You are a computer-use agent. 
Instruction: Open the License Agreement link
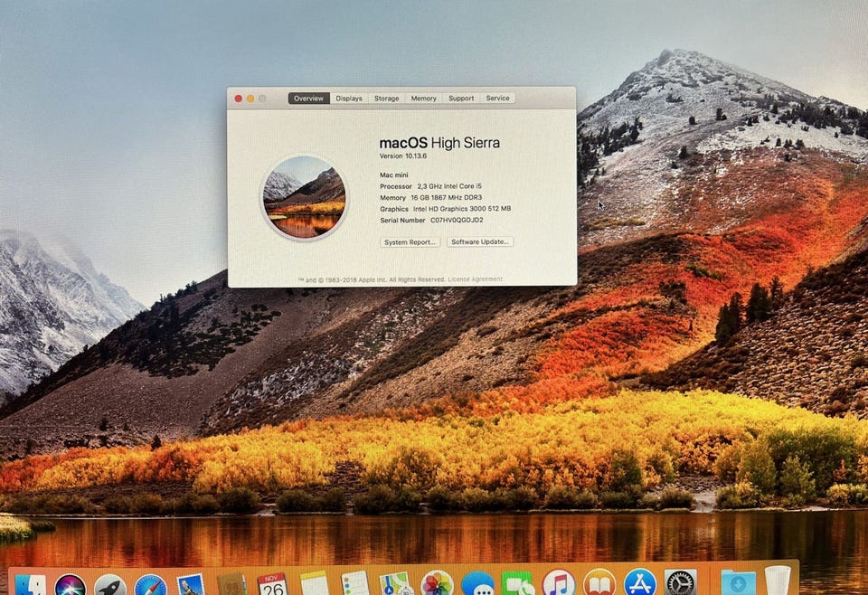point(475,279)
